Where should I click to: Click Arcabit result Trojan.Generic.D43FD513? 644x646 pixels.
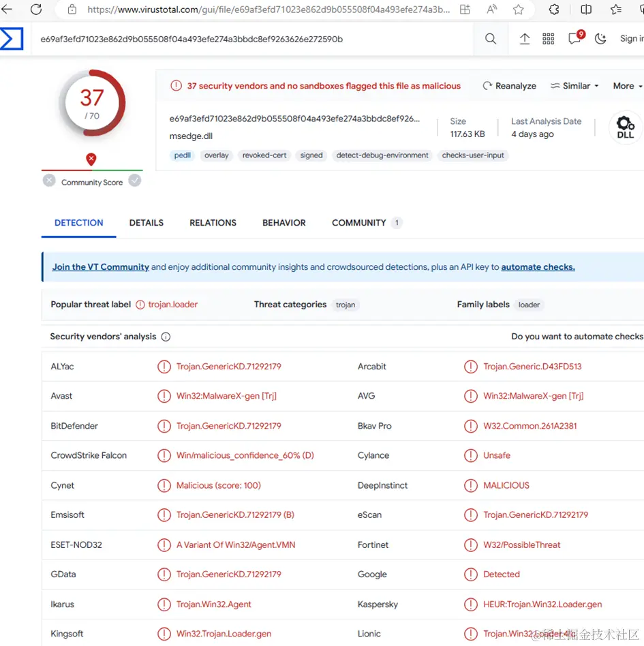(x=532, y=366)
